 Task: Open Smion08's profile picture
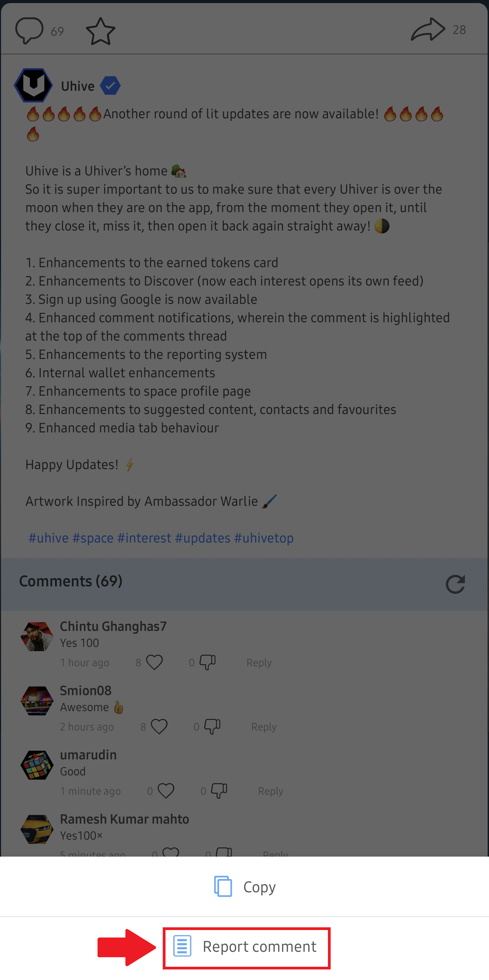point(37,700)
